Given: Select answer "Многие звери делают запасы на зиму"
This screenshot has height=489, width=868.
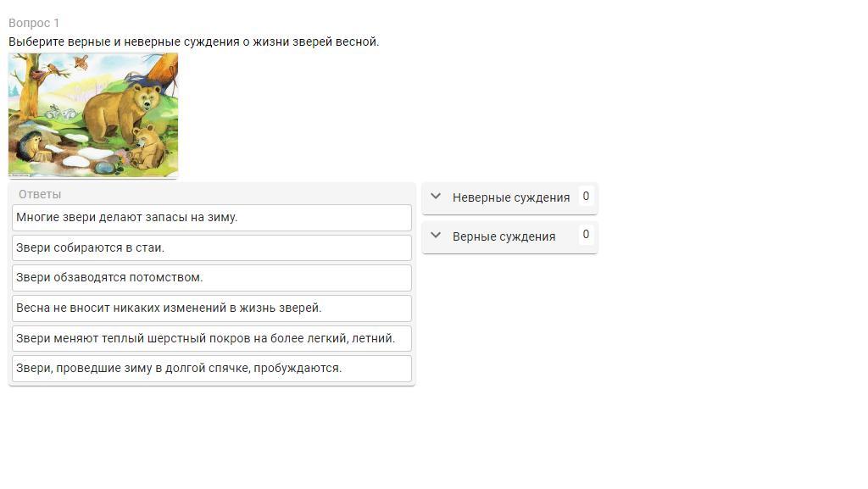Looking at the screenshot, I should coord(211,217).
